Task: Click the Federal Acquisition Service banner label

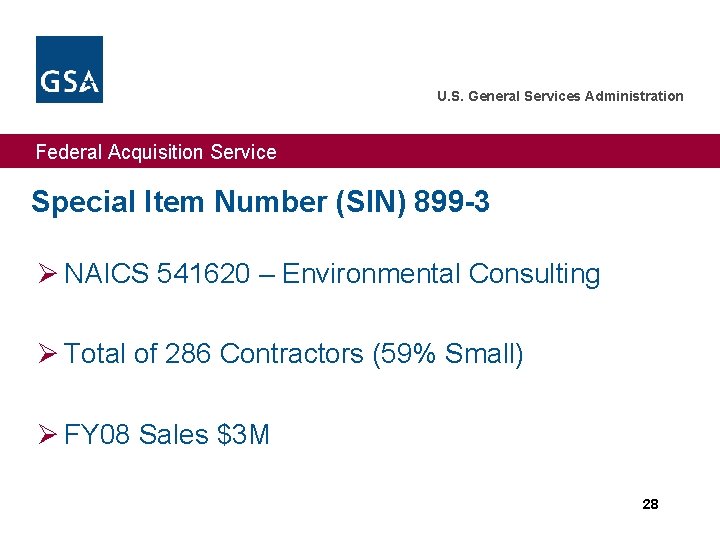Action: (156, 152)
